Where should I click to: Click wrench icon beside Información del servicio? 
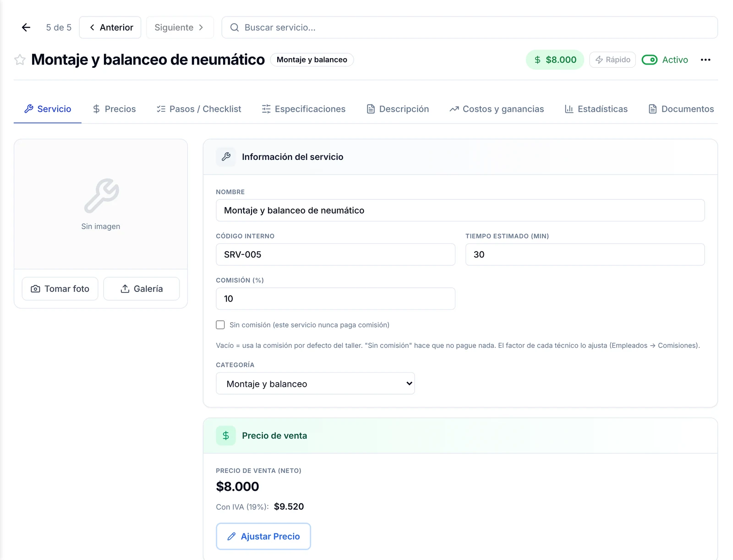click(226, 157)
